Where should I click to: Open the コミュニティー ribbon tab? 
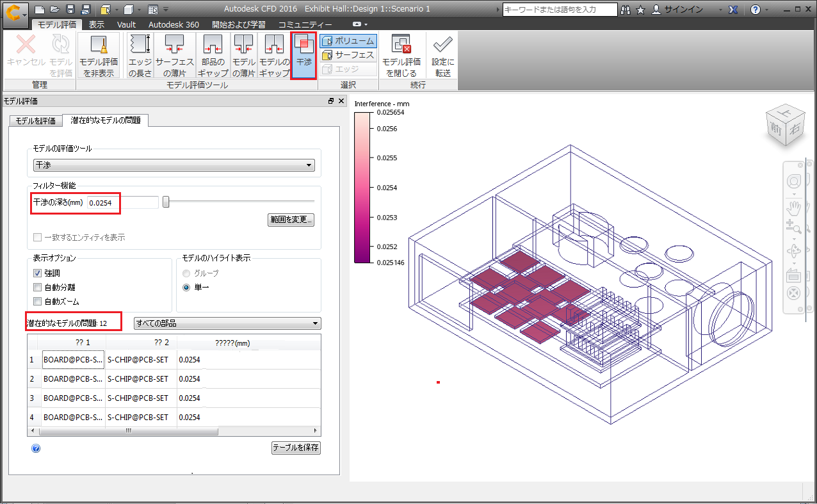click(305, 24)
